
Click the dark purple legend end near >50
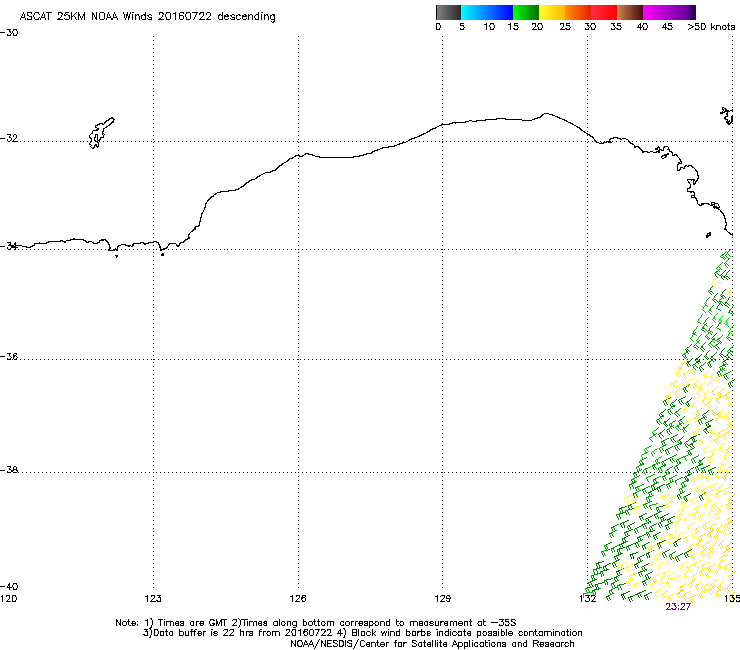coord(691,12)
